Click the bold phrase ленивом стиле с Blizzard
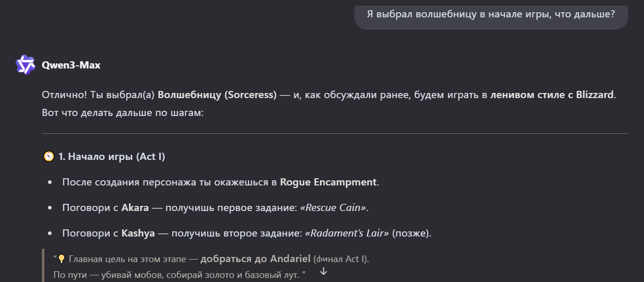 pyautogui.click(x=552, y=95)
